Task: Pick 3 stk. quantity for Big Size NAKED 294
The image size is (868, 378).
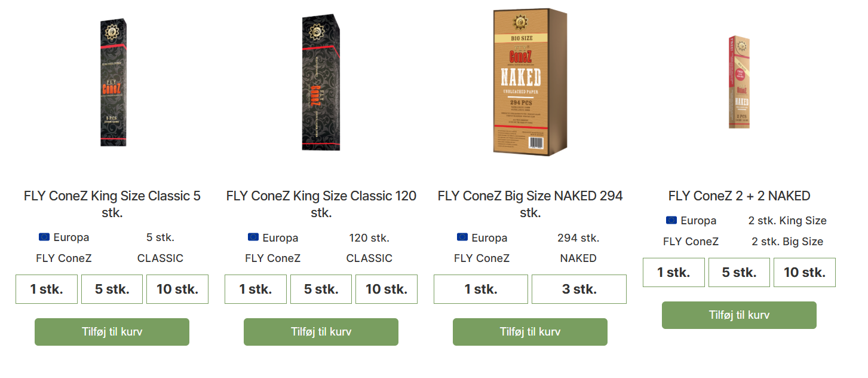Action: [x=579, y=289]
